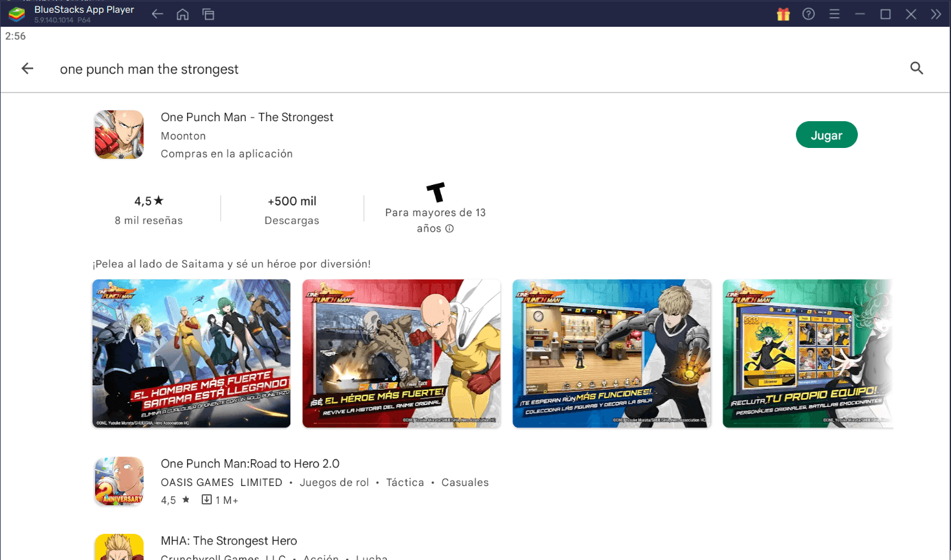Click the Teen rating T icon
951x560 pixels.
(x=436, y=192)
